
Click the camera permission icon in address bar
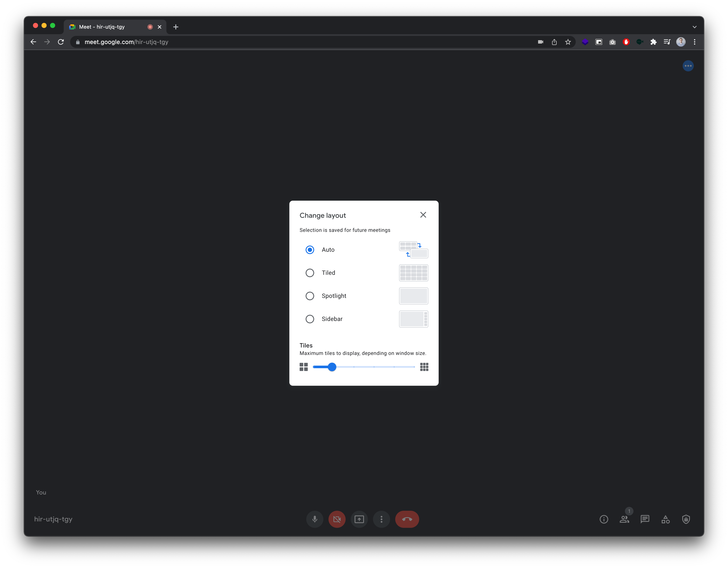click(540, 42)
